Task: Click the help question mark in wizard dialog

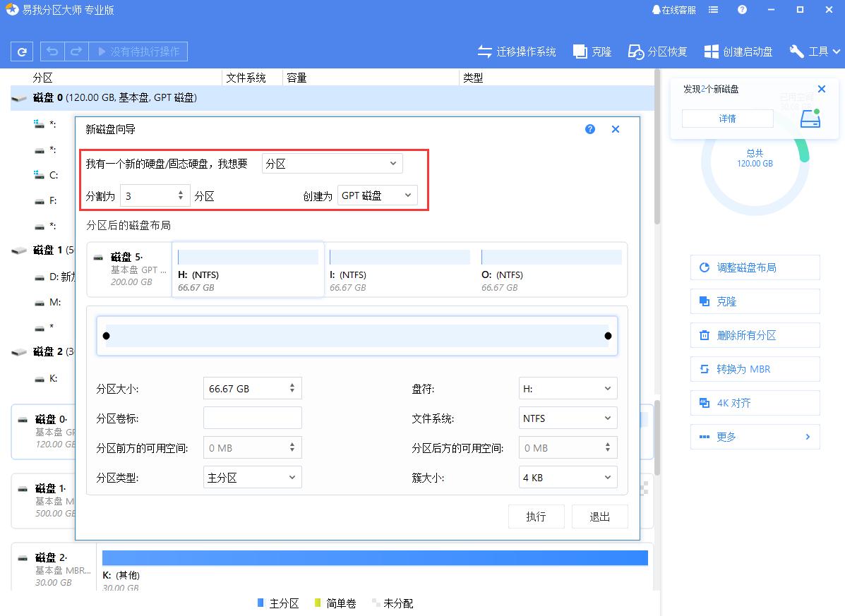Action: point(589,129)
